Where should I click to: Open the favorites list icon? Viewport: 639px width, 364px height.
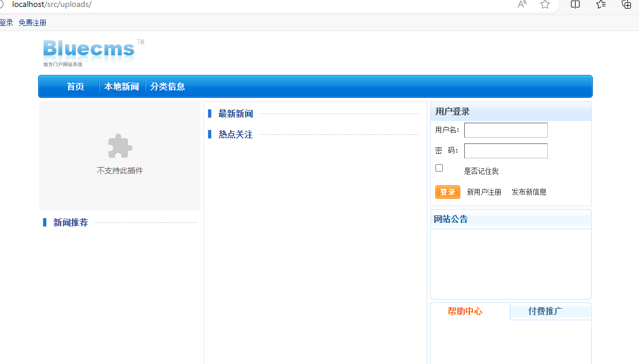tap(601, 5)
